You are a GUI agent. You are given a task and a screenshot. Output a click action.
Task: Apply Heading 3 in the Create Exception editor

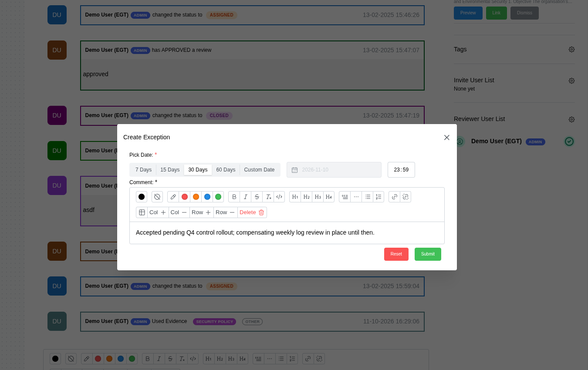click(x=318, y=197)
